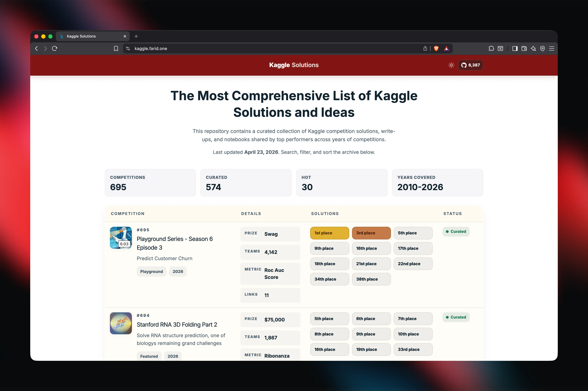Click the tab search icon in toolbar
588x391 pixels.
(x=500, y=48)
